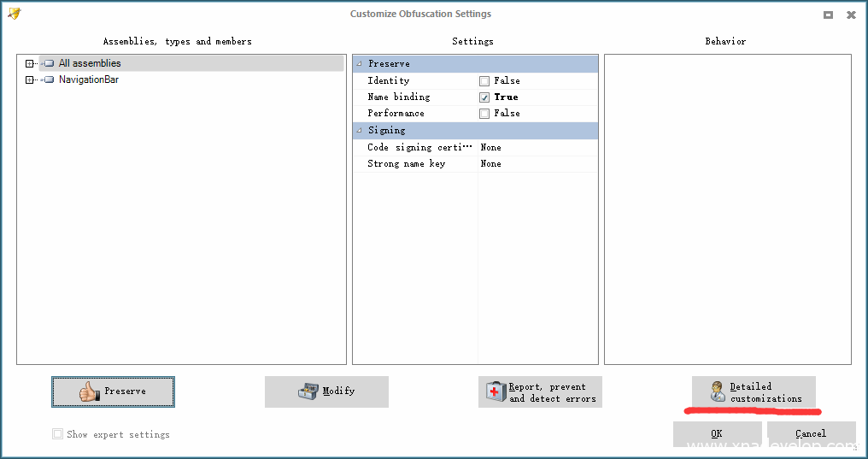Select the Strong name key value
Viewport: 868px width, 459px height.
pos(490,164)
